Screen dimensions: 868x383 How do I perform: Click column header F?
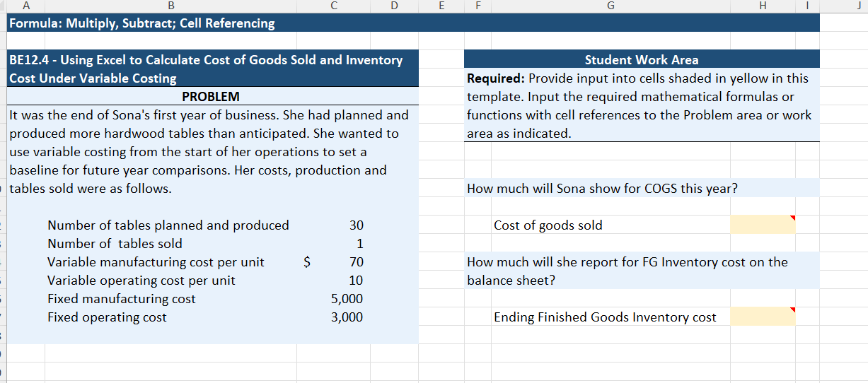[x=478, y=5]
